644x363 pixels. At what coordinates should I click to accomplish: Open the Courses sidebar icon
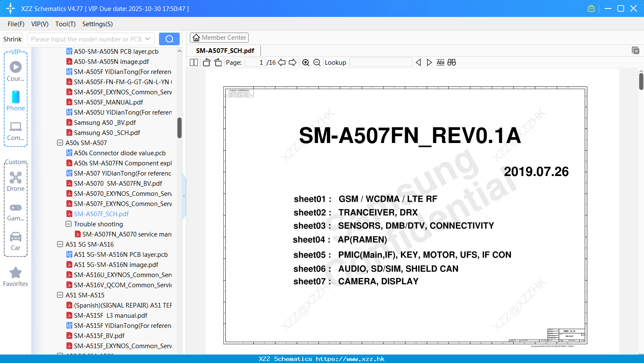click(16, 71)
